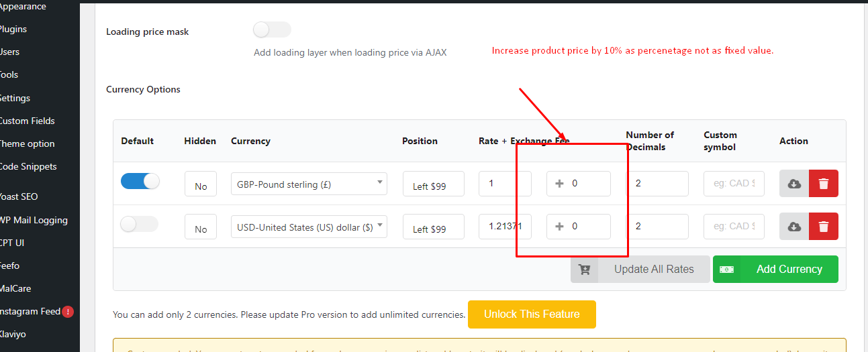Open Position selector in GBP row
This screenshot has width=868, height=352.
[434, 184]
